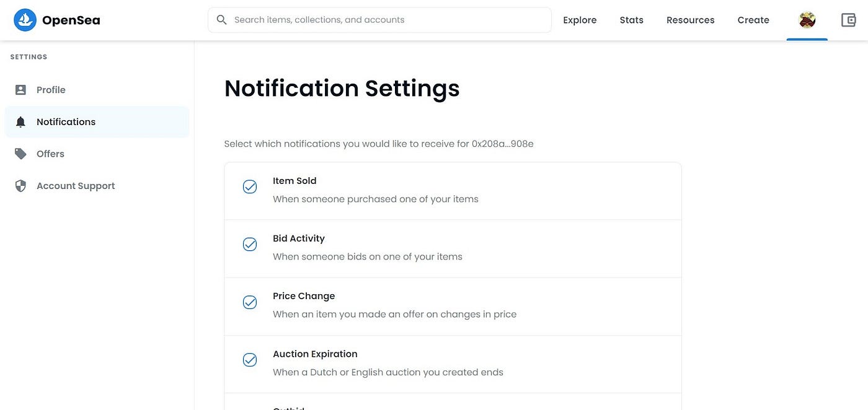Viewport: 868px width, 410px height.
Task: Toggle the Bid Activity checkbox
Action: pos(250,244)
